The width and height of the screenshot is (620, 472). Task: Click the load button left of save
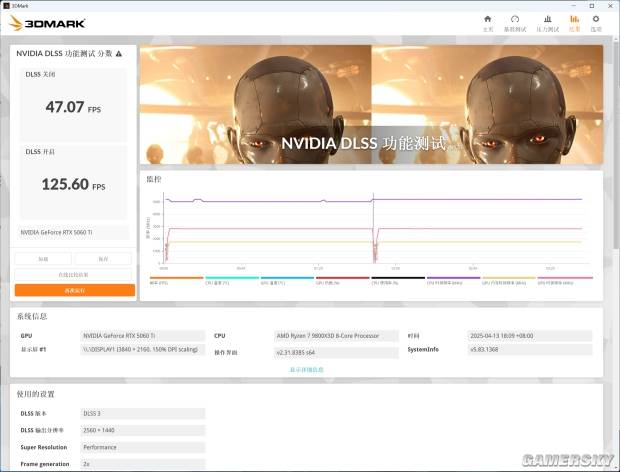[x=43, y=259]
